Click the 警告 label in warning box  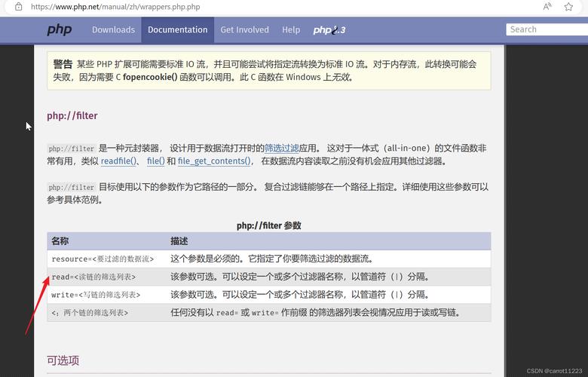(63, 64)
